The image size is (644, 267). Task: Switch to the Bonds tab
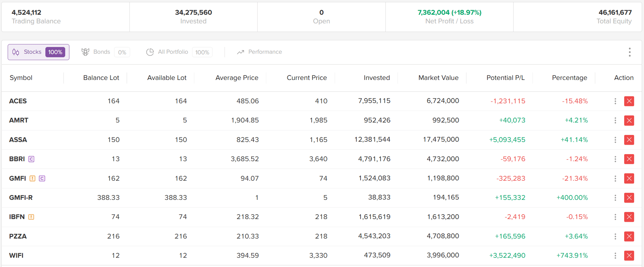[x=105, y=52]
